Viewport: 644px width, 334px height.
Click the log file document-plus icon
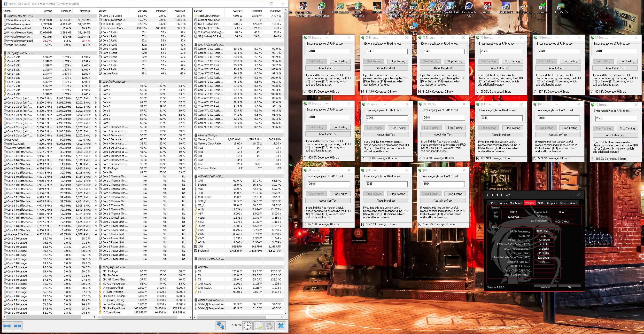259,326
